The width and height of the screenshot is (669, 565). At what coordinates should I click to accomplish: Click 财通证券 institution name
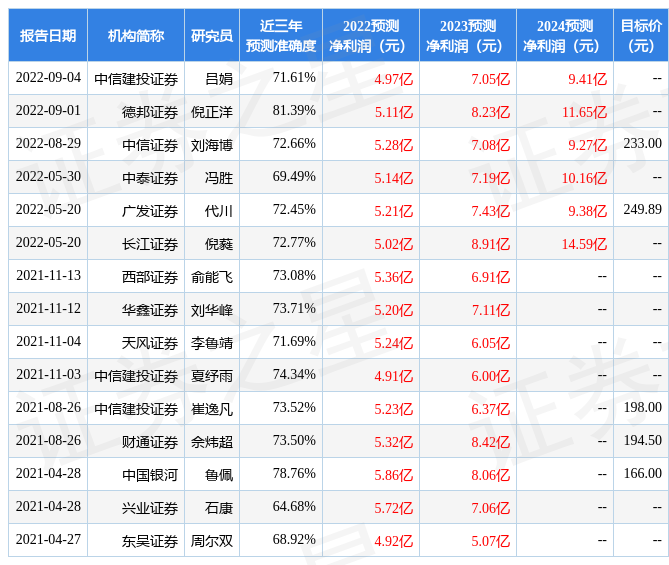[150, 442]
